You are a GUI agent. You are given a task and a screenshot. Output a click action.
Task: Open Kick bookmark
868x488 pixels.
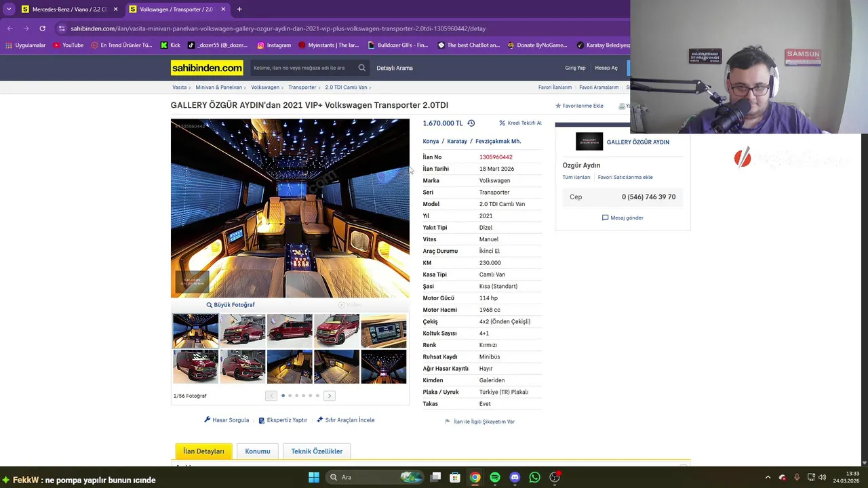[x=170, y=45]
